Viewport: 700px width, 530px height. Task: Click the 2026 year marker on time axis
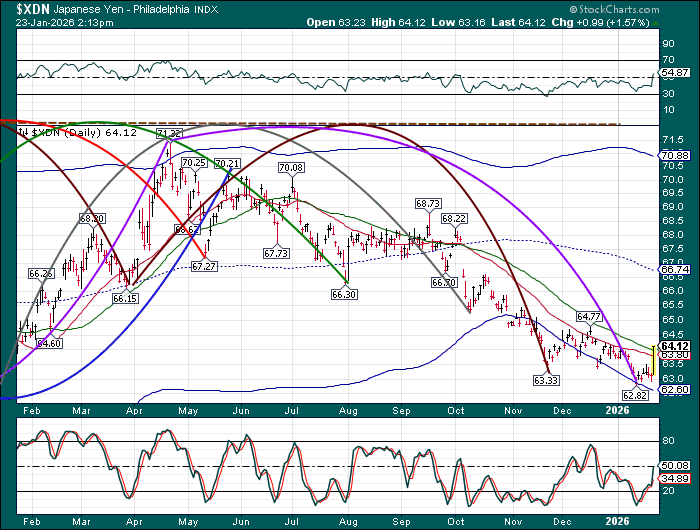tap(619, 520)
